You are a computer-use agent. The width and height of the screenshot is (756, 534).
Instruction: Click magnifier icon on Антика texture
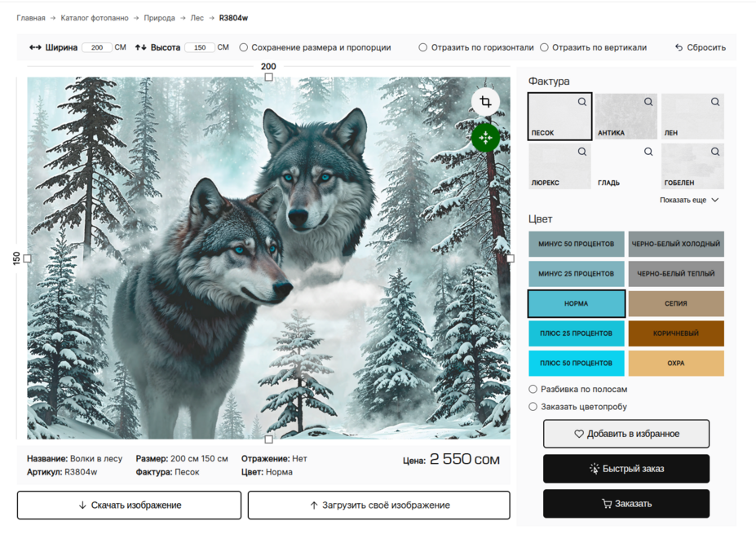coord(648,102)
